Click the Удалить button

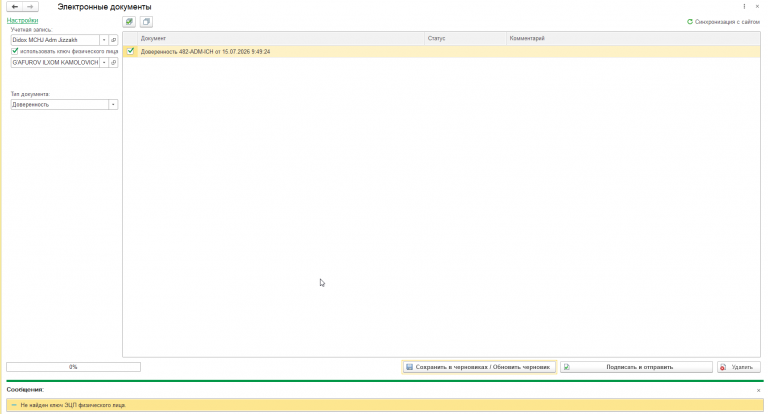(739, 367)
